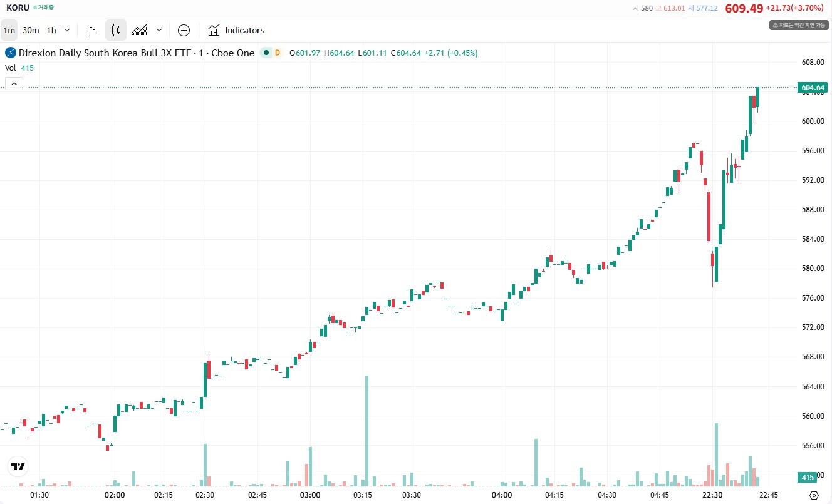Select the area chart style icon
832x504 pixels.
click(x=140, y=30)
